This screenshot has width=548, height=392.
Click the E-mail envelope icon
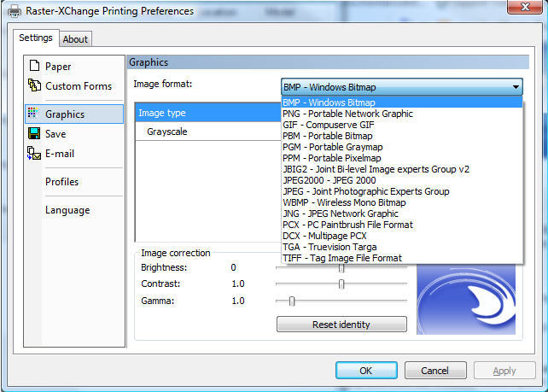coord(34,153)
